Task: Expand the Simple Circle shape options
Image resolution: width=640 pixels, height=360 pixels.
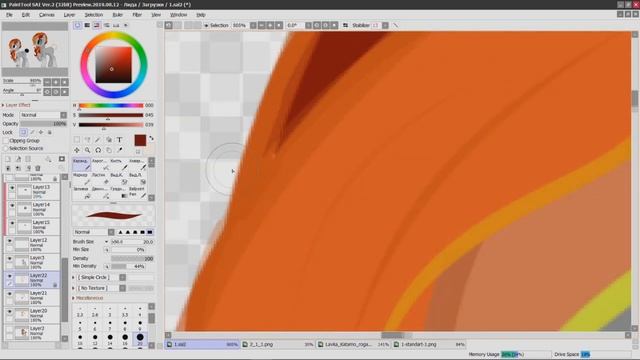Action: pos(73,278)
